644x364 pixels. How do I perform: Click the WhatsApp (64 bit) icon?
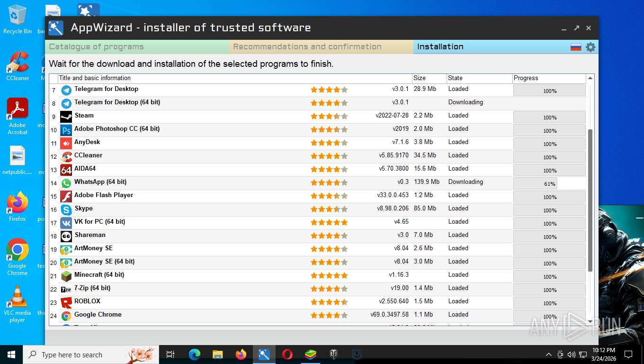pos(66,183)
